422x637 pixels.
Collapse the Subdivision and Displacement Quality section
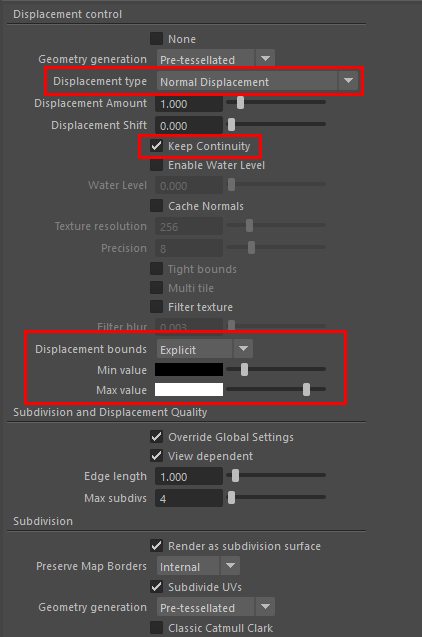tap(110, 412)
